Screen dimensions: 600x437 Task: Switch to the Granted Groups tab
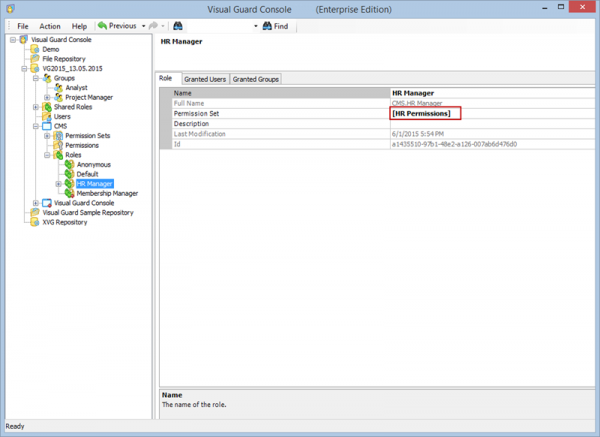[x=256, y=79]
